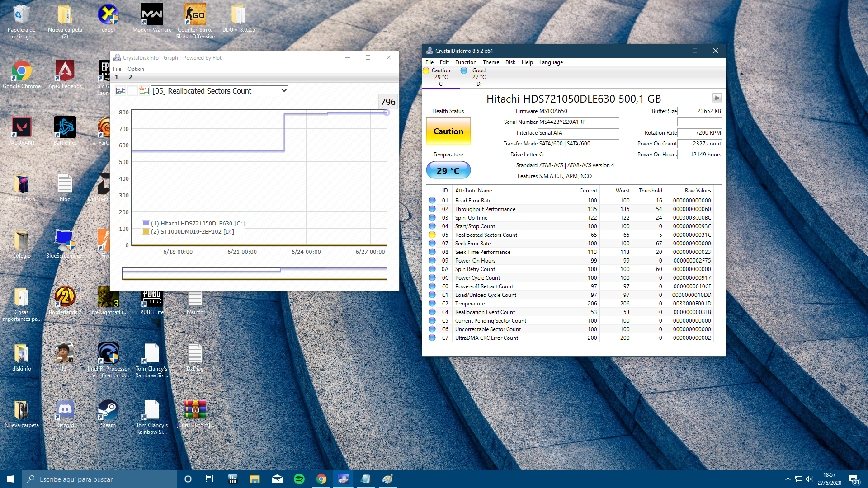This screenshot has width=868, height=488.
Task: Open the Theme menu
Action: [491, 62]
